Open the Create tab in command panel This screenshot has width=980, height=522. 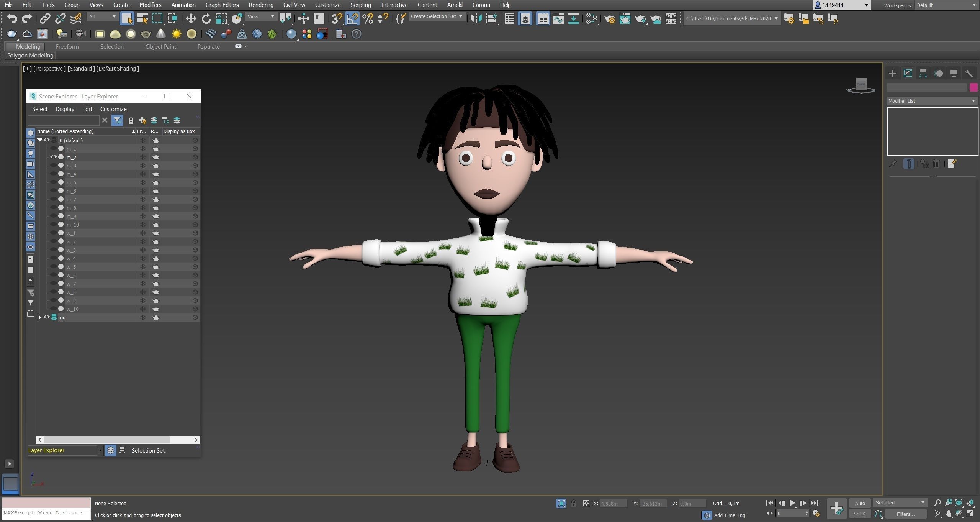tap(892, 73)
